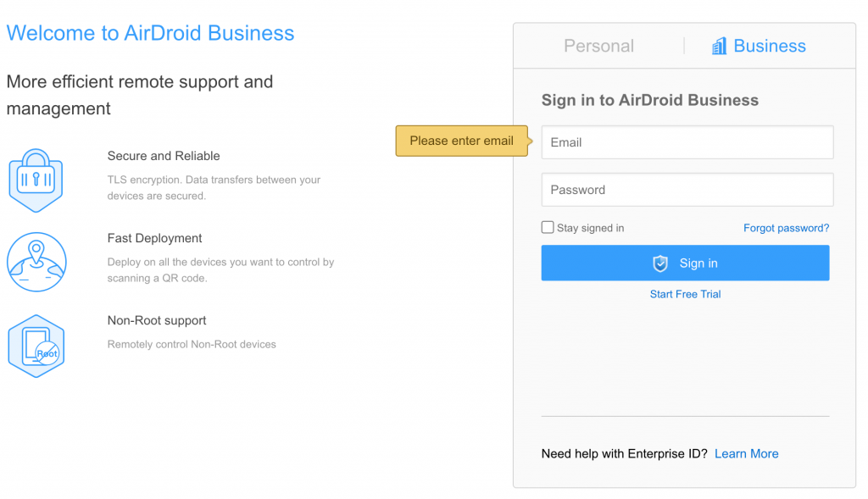This screenshot has width=868, height=499.
Task: Click the map pin Fast Deployment icon
Action: coord(36,262)
